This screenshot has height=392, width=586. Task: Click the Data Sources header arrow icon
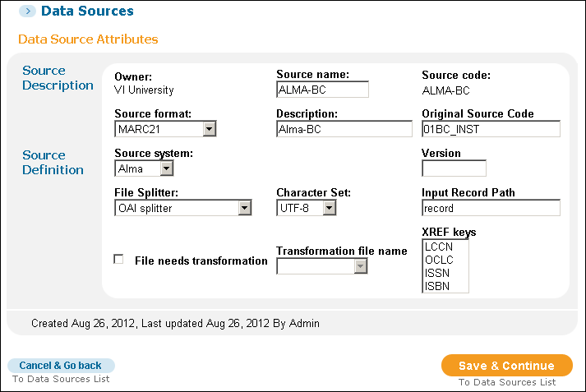[x=28, y=12]
